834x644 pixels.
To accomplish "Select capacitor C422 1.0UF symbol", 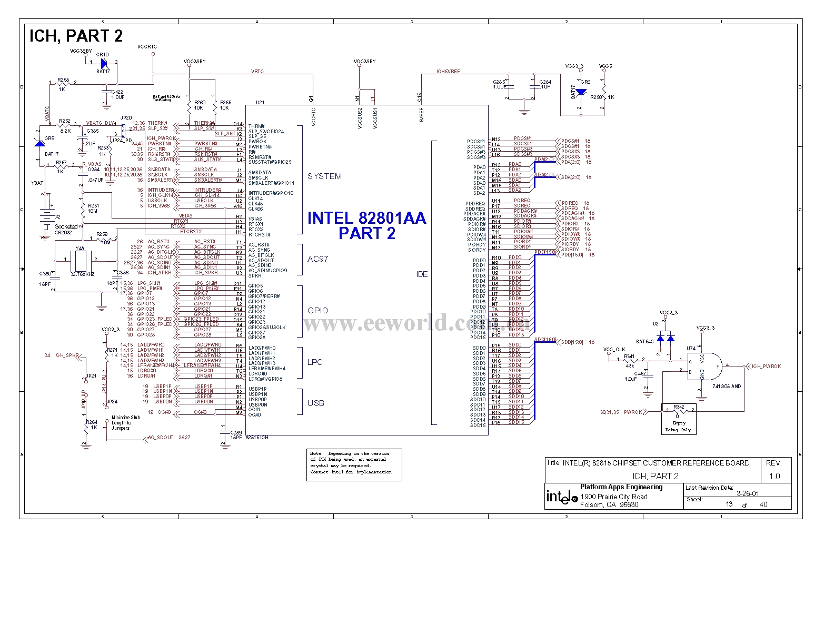I will [107, 92].
